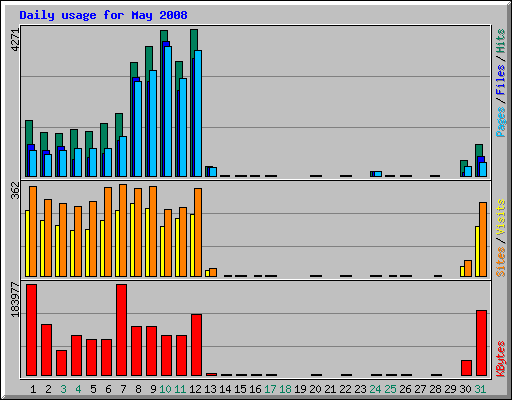Select the green 'Hits' legend label
Image resolution: width=512 pixels, height=400 pixels.
tap(500, 41)
